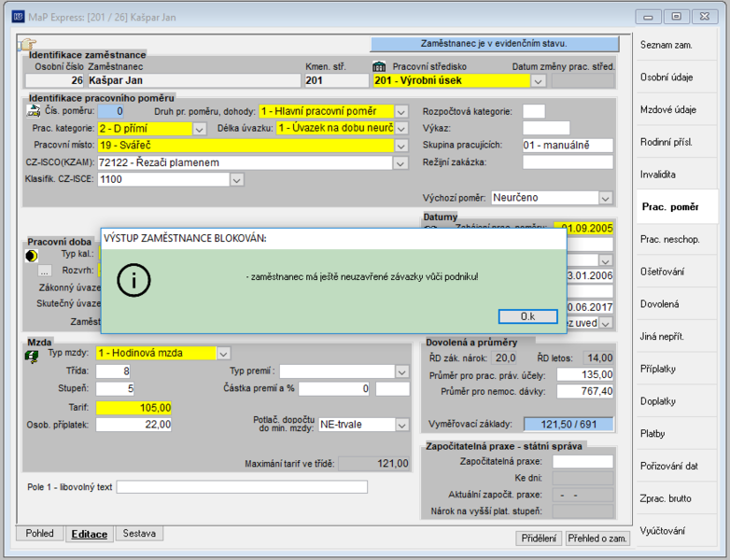Go to Ošetřování section
Viewport: 730px width, 560px height.
click(x=676, y=272)
